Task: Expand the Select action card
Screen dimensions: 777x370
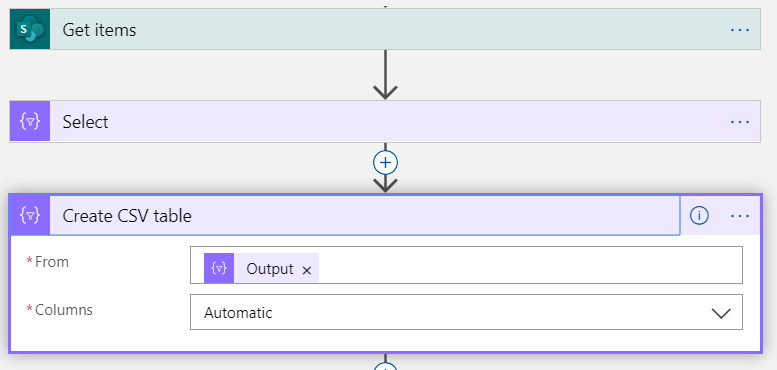Action: pyautogui.click(x=385, y=121)
